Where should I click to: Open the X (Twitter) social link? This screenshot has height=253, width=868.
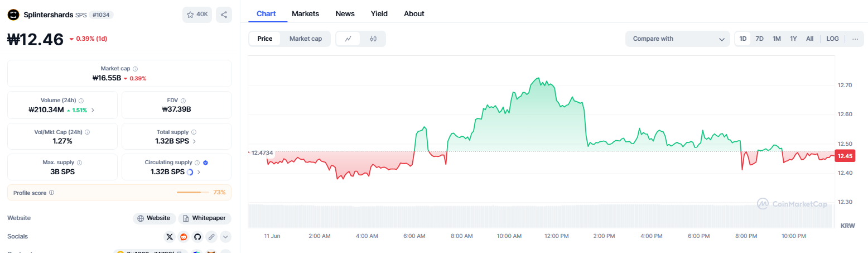(170, 237)
